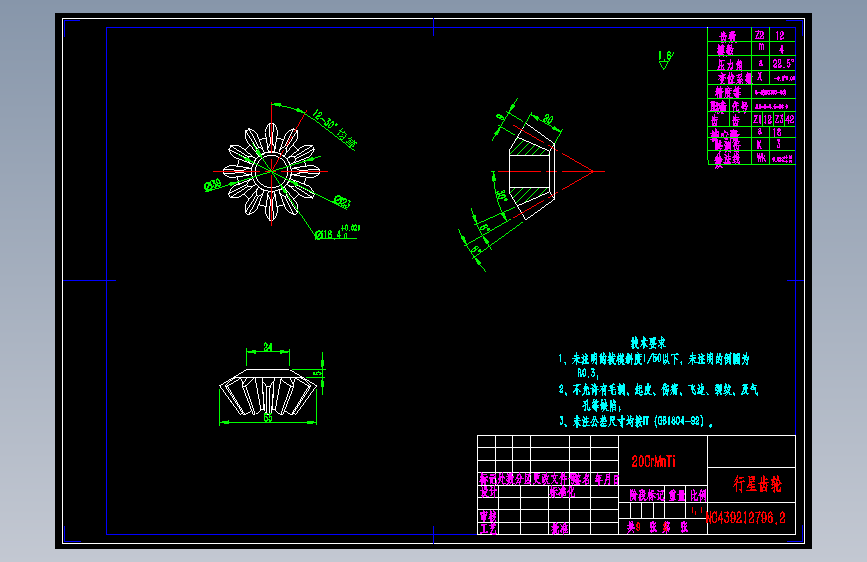Viewport: 867px width, 562px height.
Task: Click the R0.3 note text
Action: click(x=587, y=373)
